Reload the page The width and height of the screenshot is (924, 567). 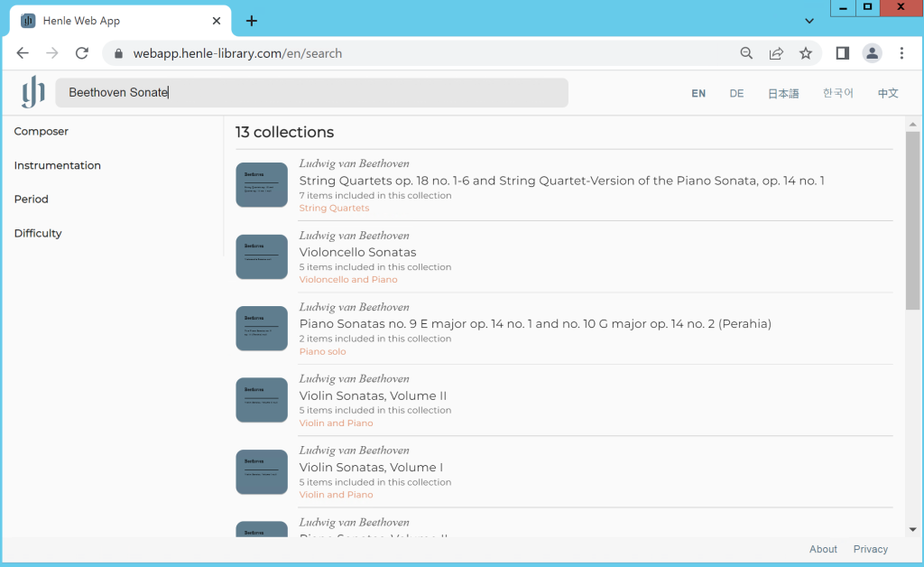coord(81,53)
